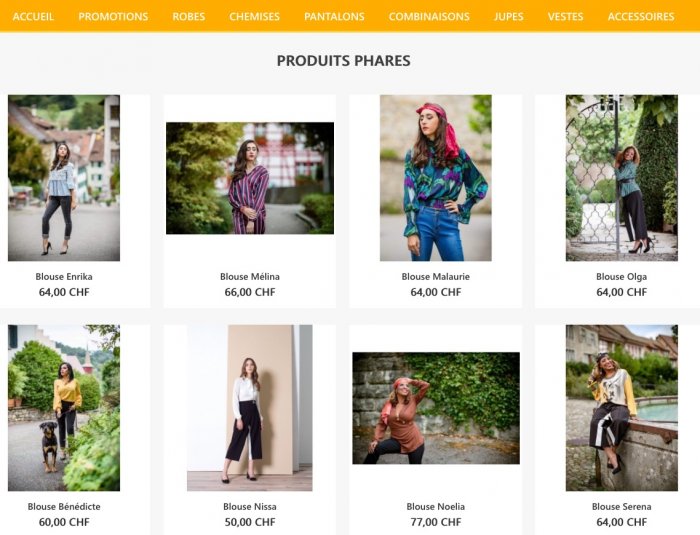Screen dimensions: 700x535
Task: Go to the Promotions menu
Action: tap(113, 17)
